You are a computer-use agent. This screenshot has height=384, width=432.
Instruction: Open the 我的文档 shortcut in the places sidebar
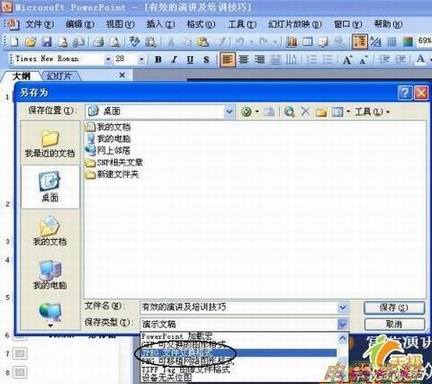[50, 231]
